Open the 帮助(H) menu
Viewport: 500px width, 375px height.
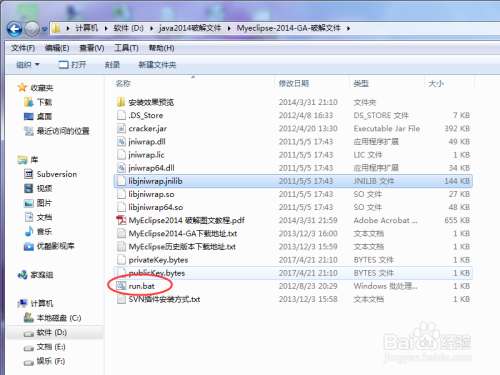pyautogui.click(x=161, y=48)
